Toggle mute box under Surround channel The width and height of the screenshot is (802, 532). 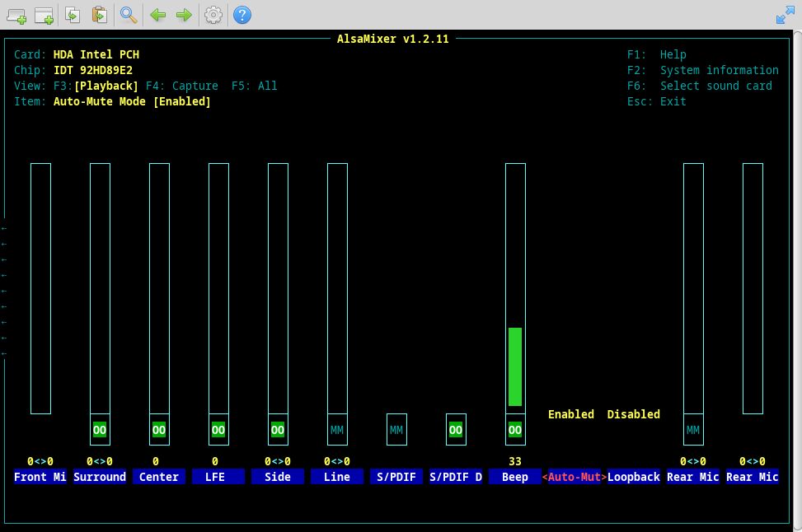(100, 430)
